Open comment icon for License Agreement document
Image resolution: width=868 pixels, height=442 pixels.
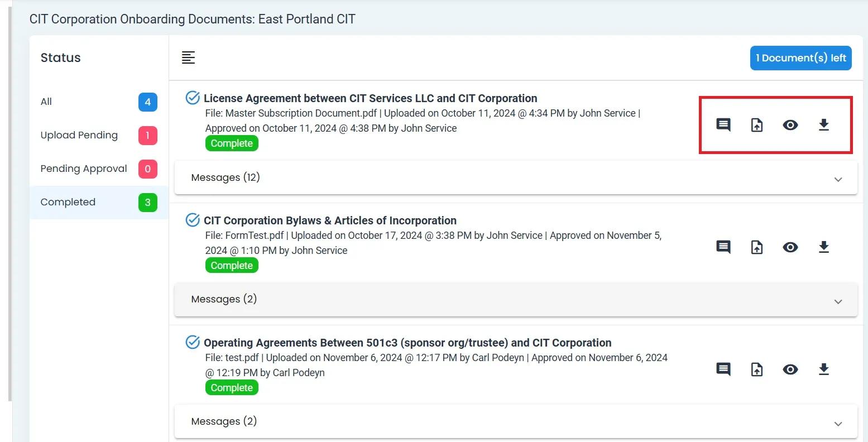[x=723, y=125]
